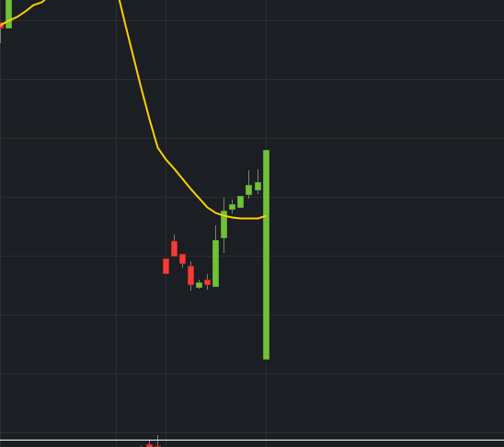Click the long red candle at the dip low
This screenshot has height=447, width=504.
tap(190, 275)
